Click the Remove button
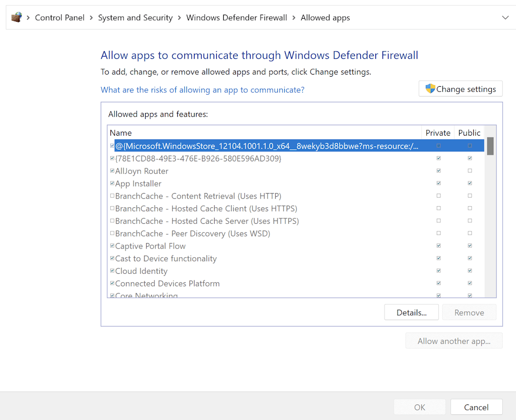The height and width of the screenshot is (420, 516). tap(469, 313)
